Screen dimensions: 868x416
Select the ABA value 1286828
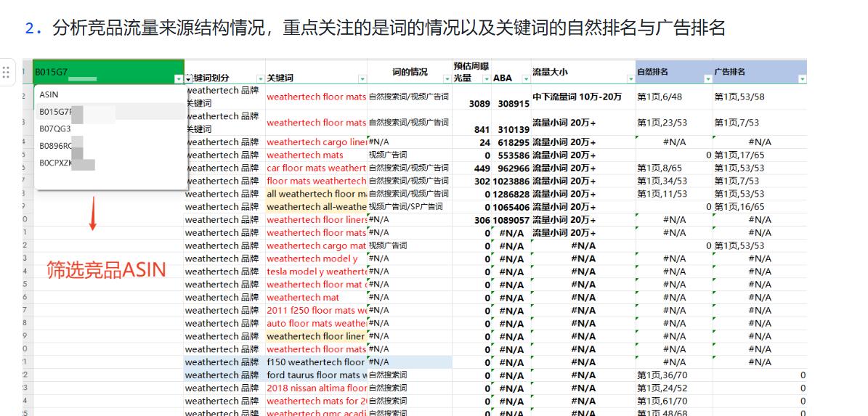(511, 194)
